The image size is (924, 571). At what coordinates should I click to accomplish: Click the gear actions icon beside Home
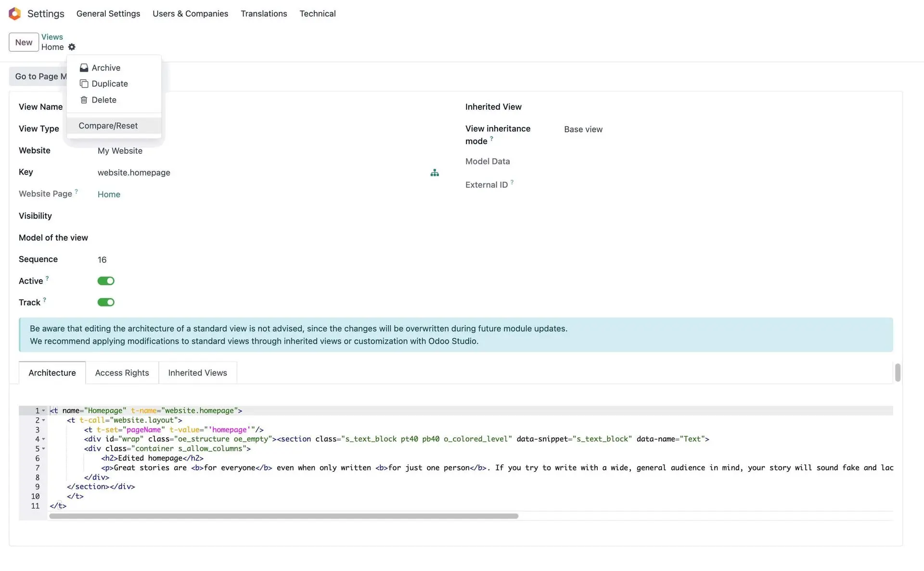(x=72, y=47)
